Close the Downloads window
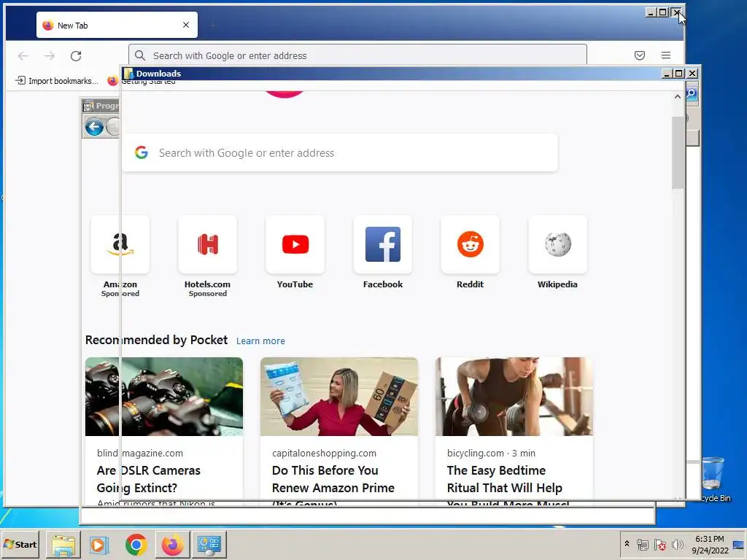 pyautogui.click(x=692, y=74)
